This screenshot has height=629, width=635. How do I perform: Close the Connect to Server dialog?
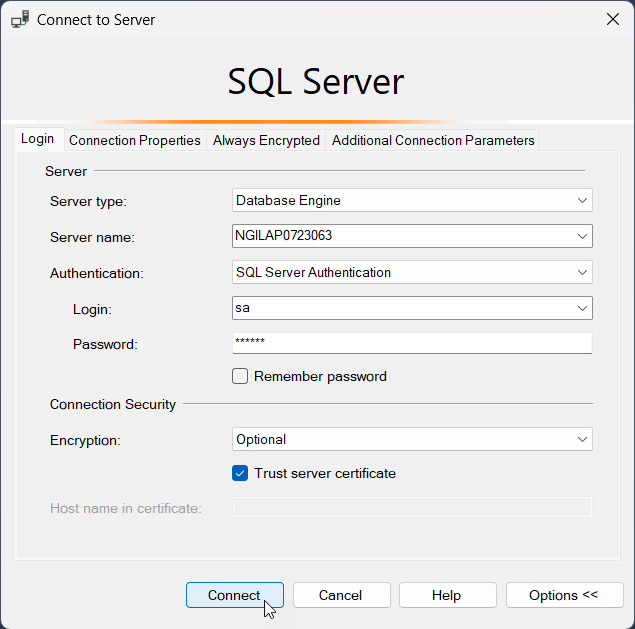point(613,19)
